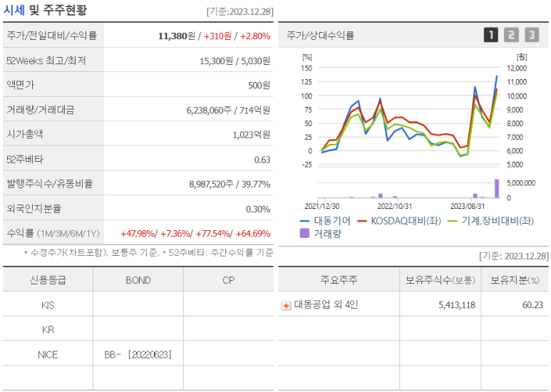Select the +64.69% 1Y return
551x392 pixels.
[x=253, y=234]
